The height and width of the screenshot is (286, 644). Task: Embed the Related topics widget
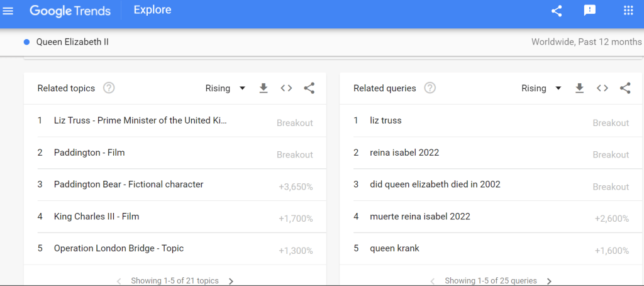[x=286, y=88]
